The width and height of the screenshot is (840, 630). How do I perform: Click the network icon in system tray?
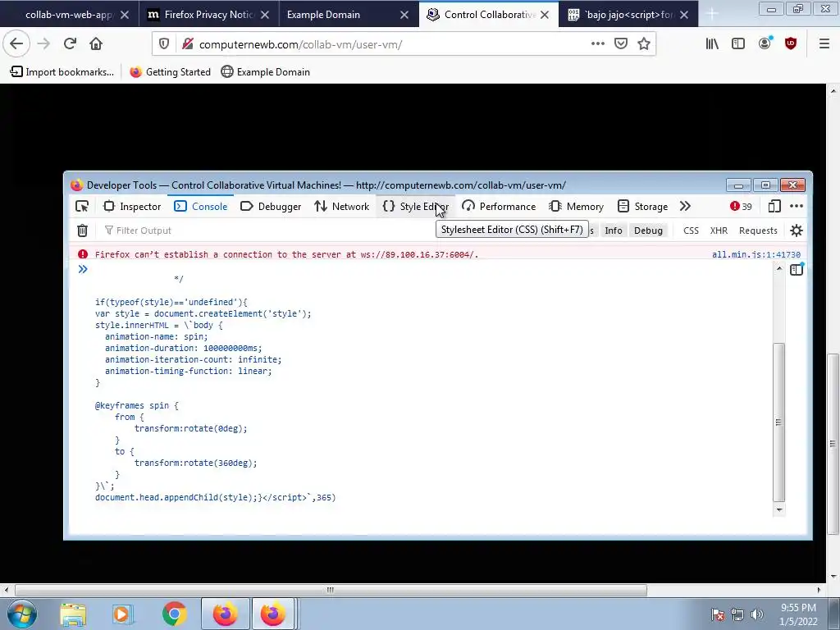click(x=737, y=614)
